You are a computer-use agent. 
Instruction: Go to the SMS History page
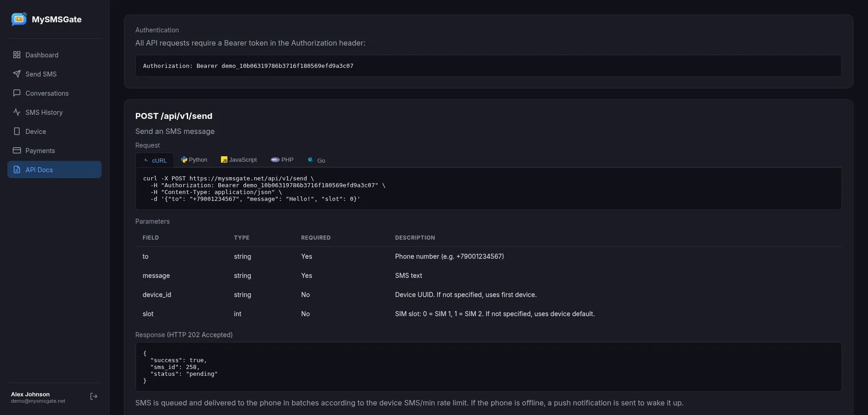(x=43, y=112)
